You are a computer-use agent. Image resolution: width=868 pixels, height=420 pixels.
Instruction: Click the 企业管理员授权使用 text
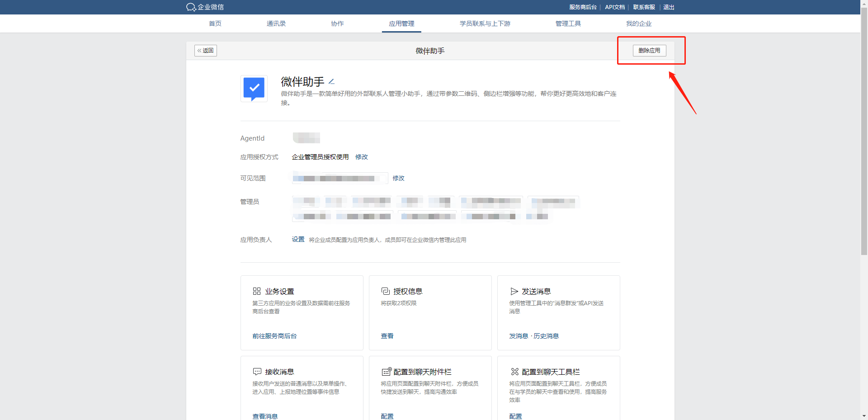pyautogui.click(x=320, y=157)
